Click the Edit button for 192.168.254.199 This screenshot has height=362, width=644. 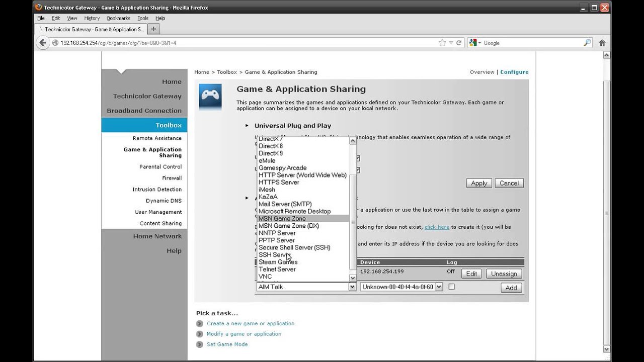471,274
